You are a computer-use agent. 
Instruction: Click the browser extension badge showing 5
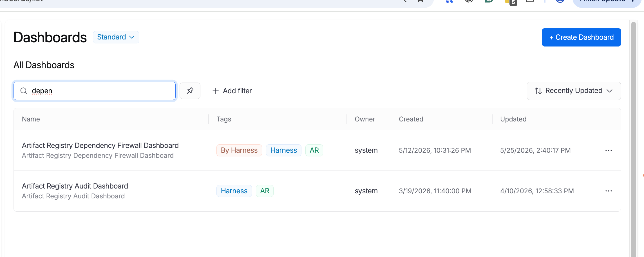point(513,3)
